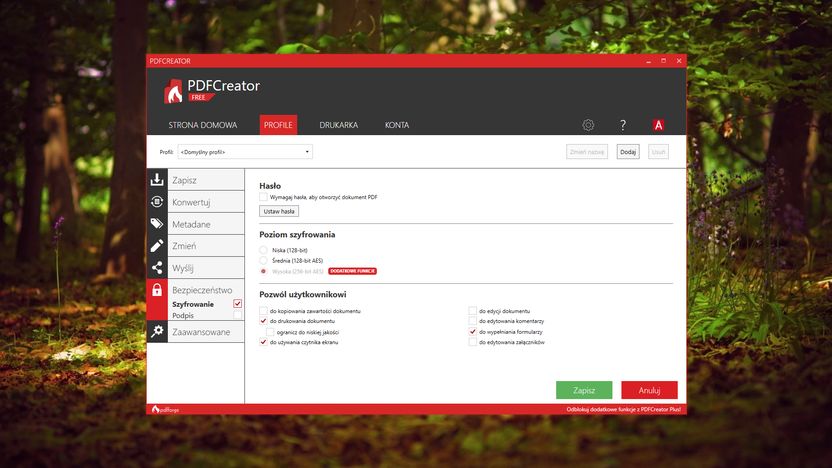Open the Profil dropdown list

point(245,152)
